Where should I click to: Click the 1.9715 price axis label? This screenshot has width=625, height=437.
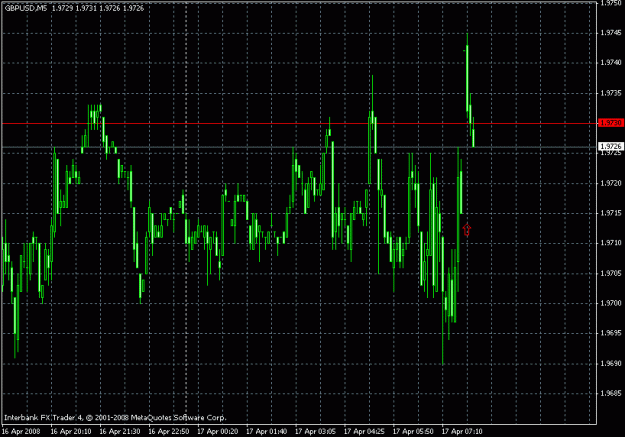(x=611, y=213)
